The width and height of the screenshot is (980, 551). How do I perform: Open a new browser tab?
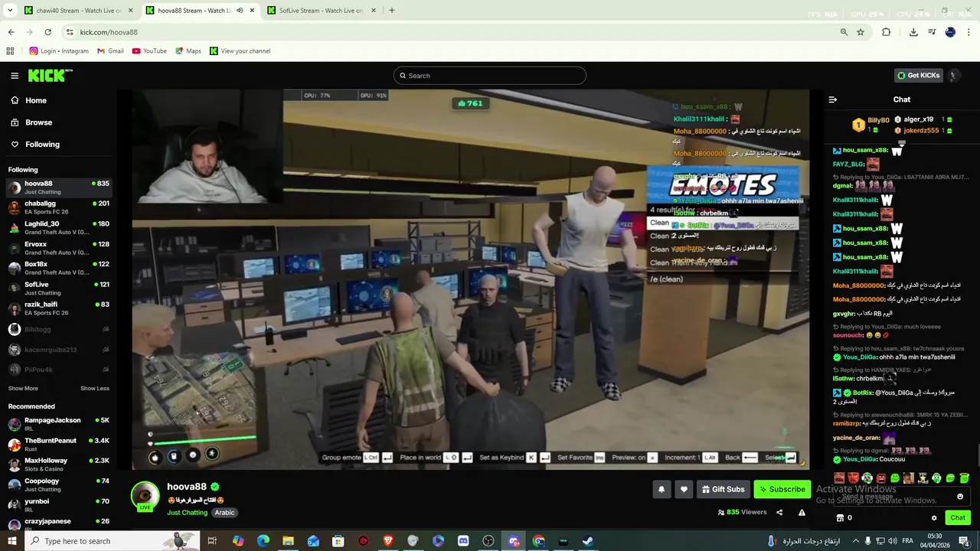tap(391, 11)
